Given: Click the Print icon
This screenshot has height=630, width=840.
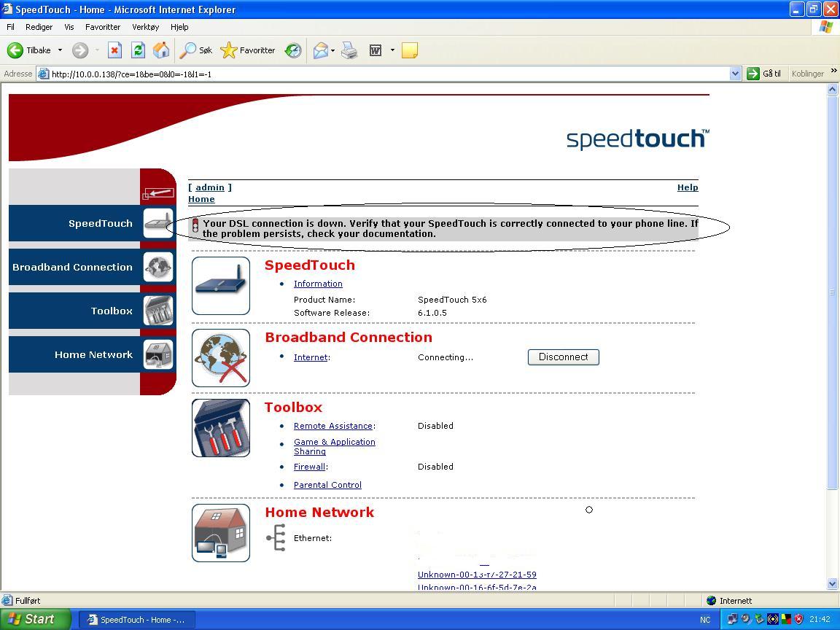Looking at the screenshot, I should click(x=349, y=50).
